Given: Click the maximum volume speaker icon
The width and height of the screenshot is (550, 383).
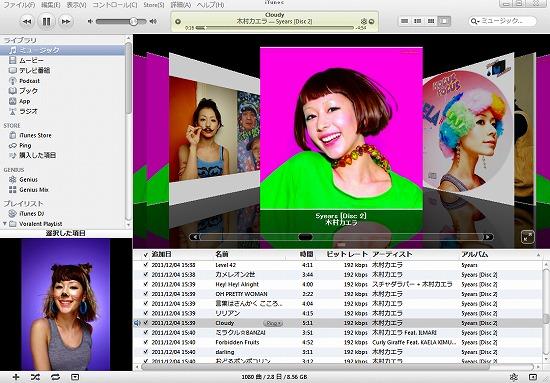Looking at the screenshot, I should [153, 21].
